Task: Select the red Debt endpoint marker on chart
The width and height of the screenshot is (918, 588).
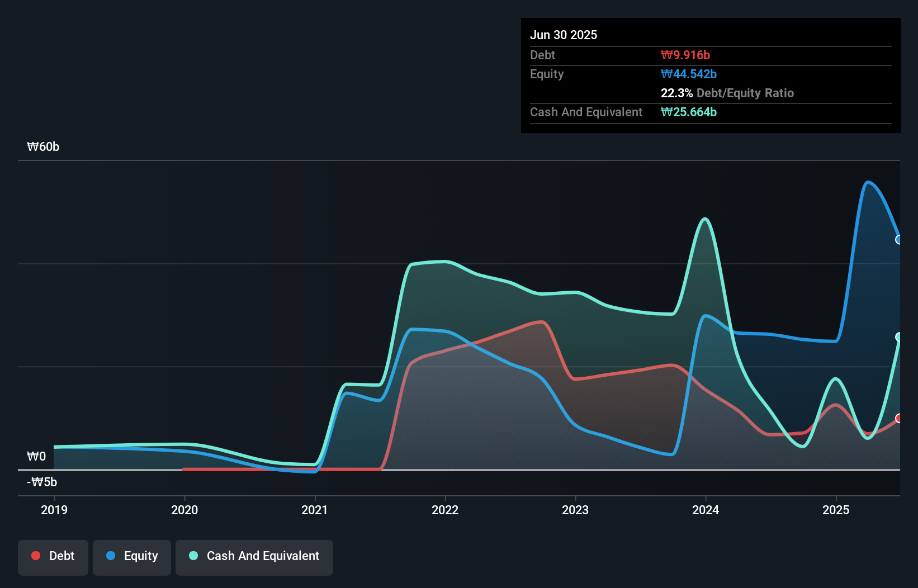Action: click(899, 418)
